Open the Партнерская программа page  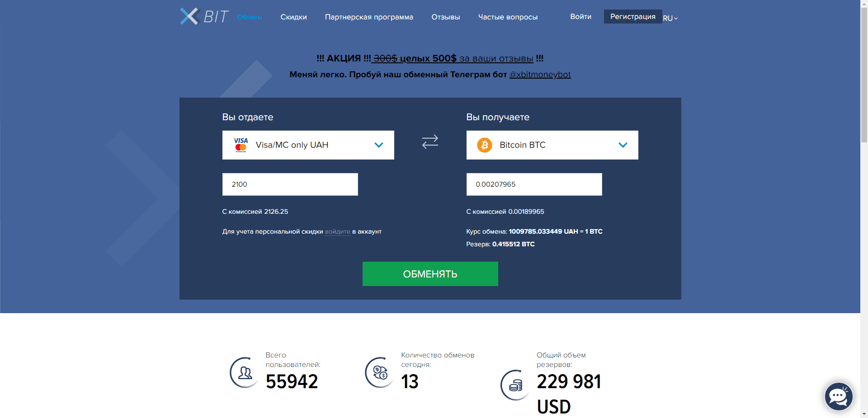click(369, 17)
